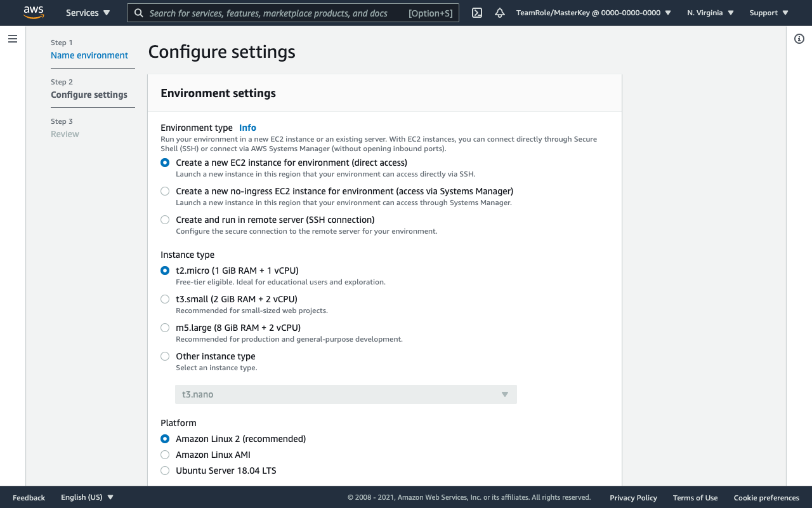
Task: Click the Environment settings section header
Action: (x=218, y=93)
